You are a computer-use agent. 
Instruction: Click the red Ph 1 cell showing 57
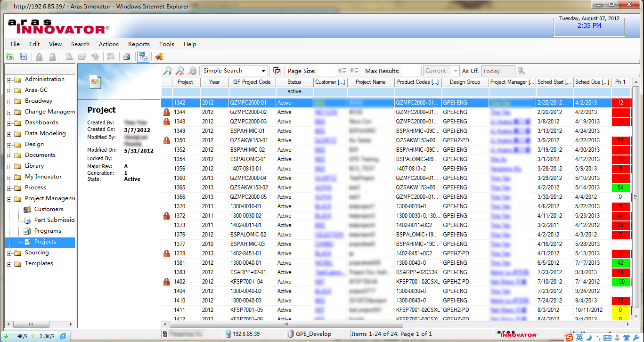(x=620, y=140)
